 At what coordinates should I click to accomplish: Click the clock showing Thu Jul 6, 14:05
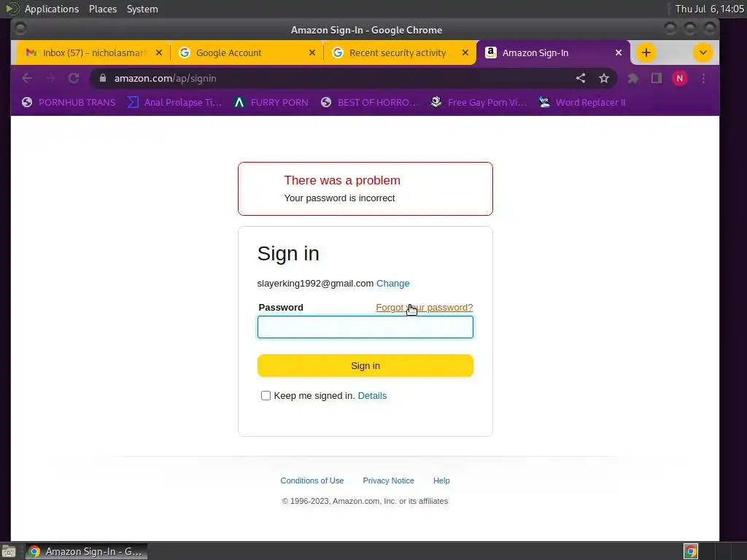pyautogui.click(x=709, y=9)
